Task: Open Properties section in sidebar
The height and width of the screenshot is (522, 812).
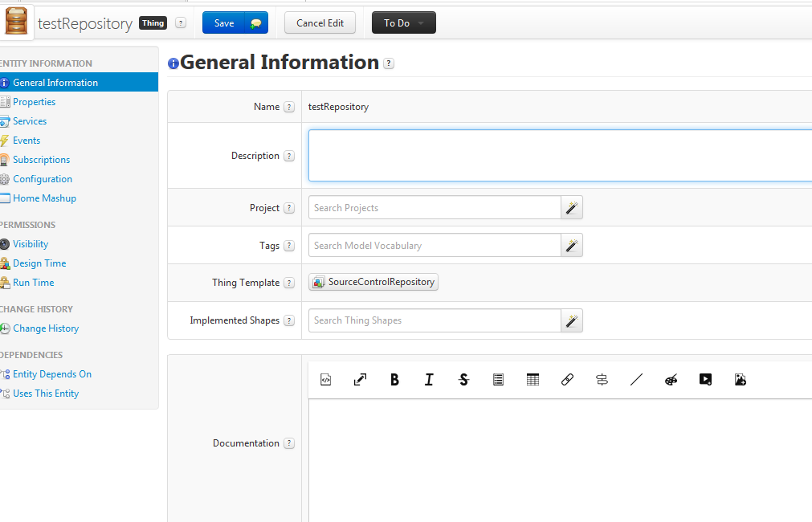Action: pyautogui.click(x=35, y=102)
